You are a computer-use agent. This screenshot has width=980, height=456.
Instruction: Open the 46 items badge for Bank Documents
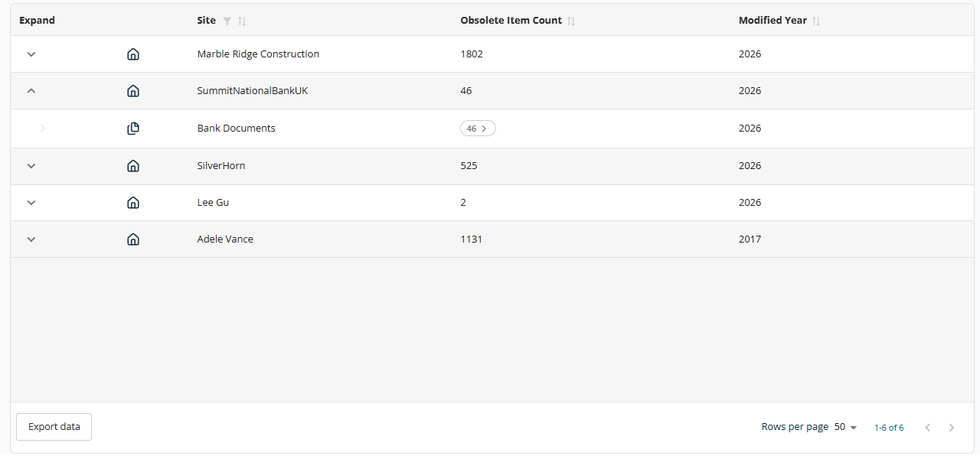pos(478,129)
